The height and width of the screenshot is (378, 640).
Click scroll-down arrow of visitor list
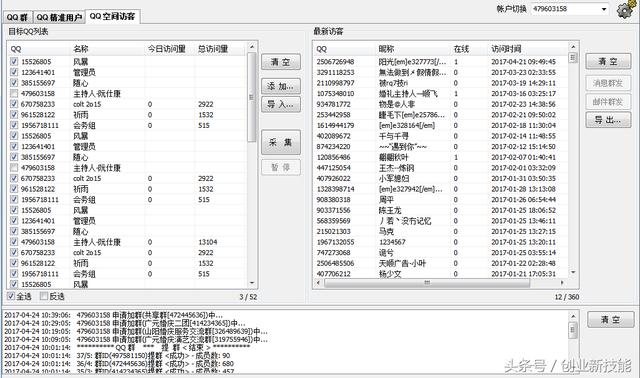[x=573, y=272]
